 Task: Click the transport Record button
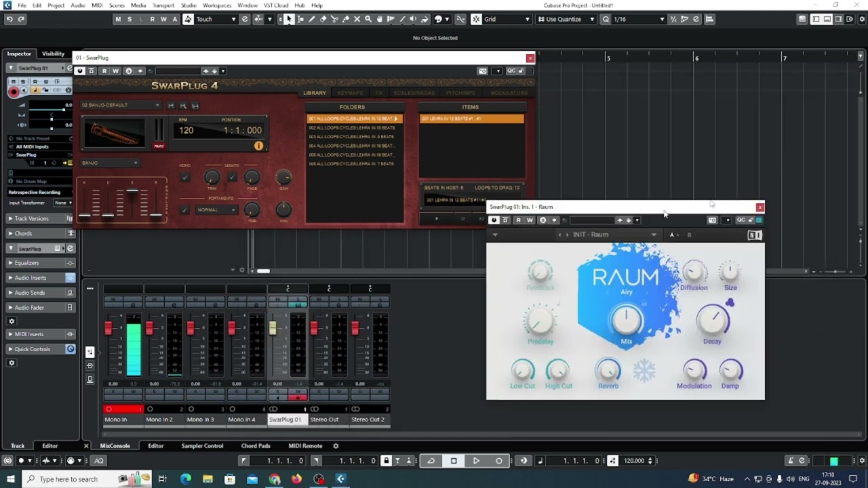(x=498, y=461)
